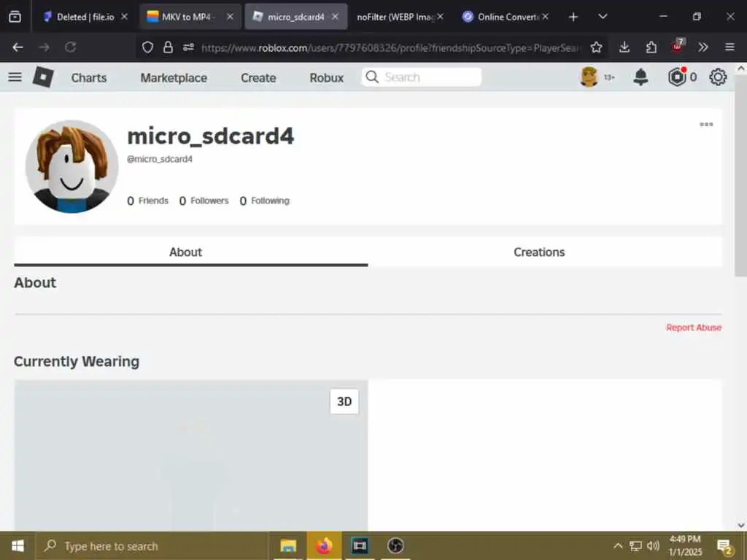Click micro_sdcard4 profile avatar picture
The height and width of the screenshot is (560, 747).
point(71,167)
